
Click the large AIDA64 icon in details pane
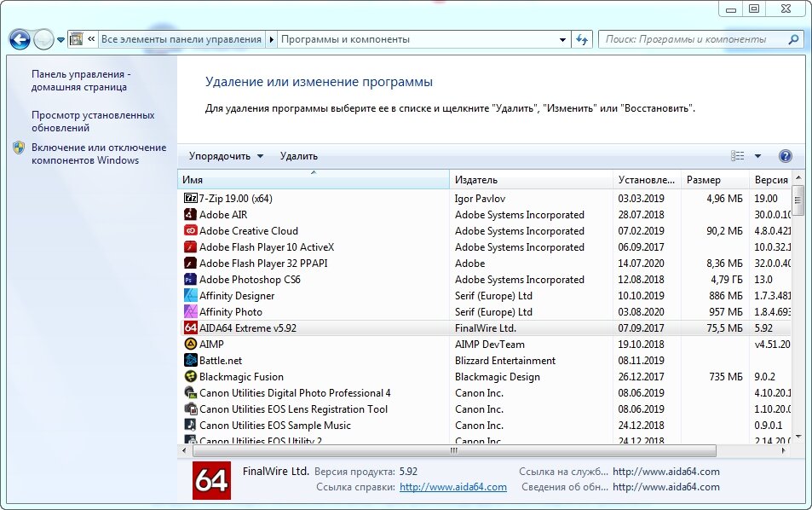pos(211,480)
